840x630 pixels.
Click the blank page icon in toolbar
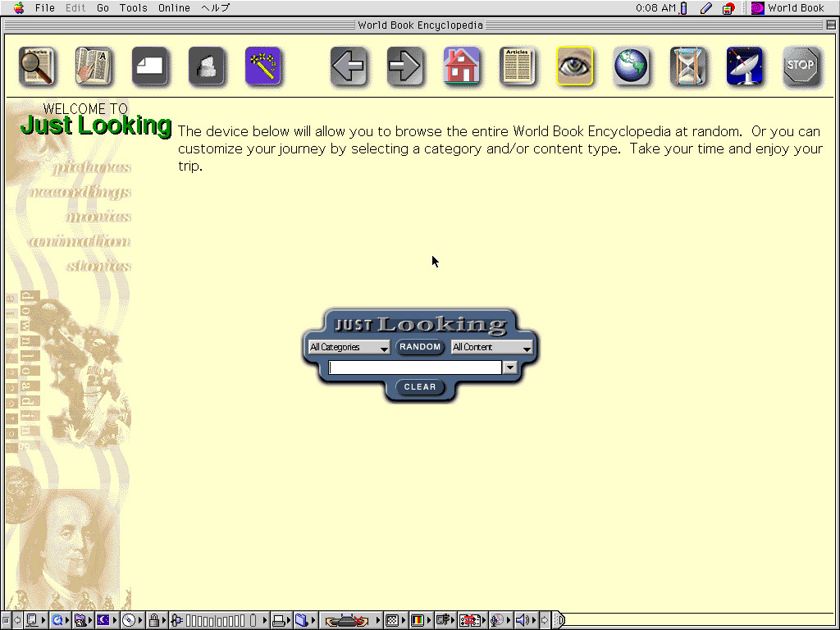tap(150, 66)
